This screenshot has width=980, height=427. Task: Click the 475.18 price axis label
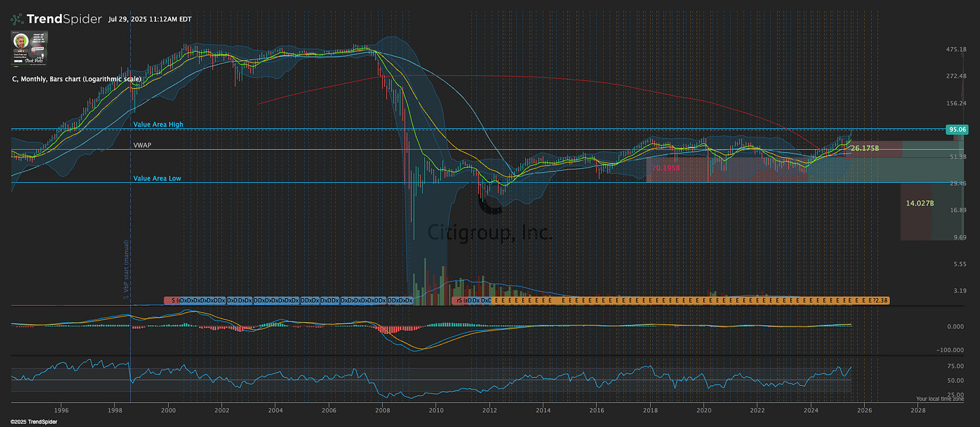pyautogui.click(x=956, y=49)
